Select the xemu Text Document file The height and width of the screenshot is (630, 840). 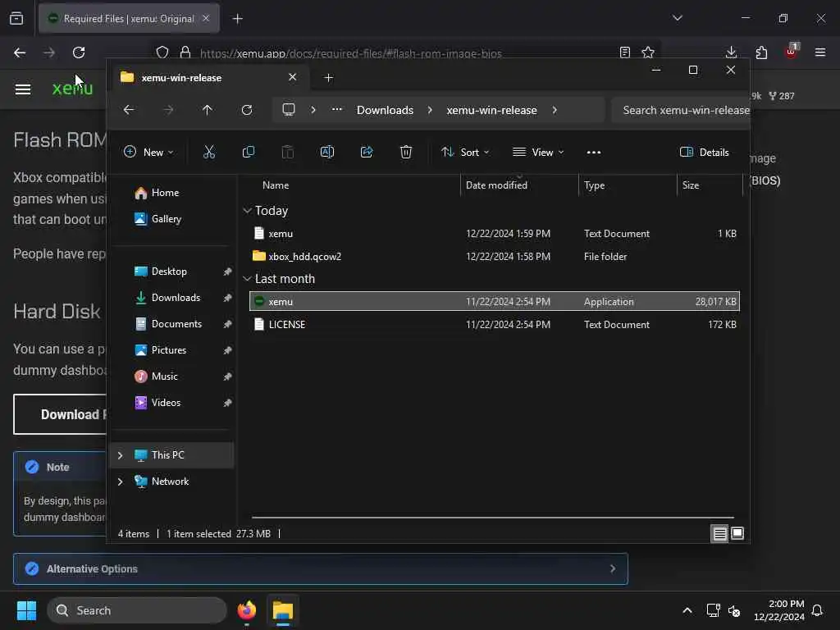tap(494, 234)
